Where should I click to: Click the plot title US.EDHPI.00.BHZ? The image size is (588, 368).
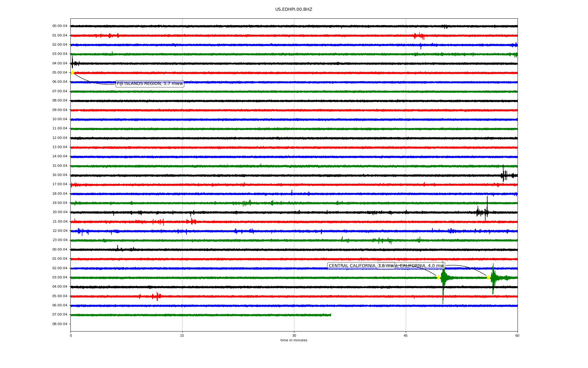[294, 10]
